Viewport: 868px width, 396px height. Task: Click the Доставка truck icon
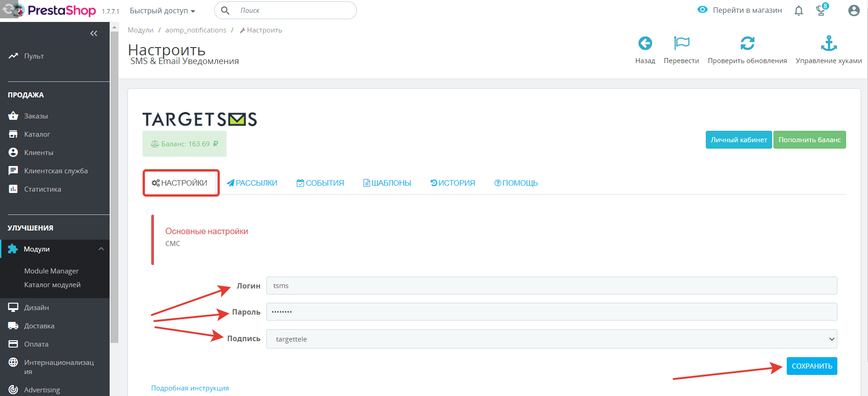[13, 326]
